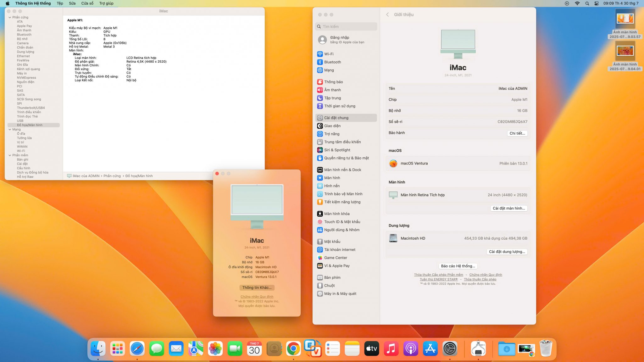Click the Spotlight search menu bar icon
Image resolution: width=644 pixels, height=362 pixels.
(x=587, y=3)
